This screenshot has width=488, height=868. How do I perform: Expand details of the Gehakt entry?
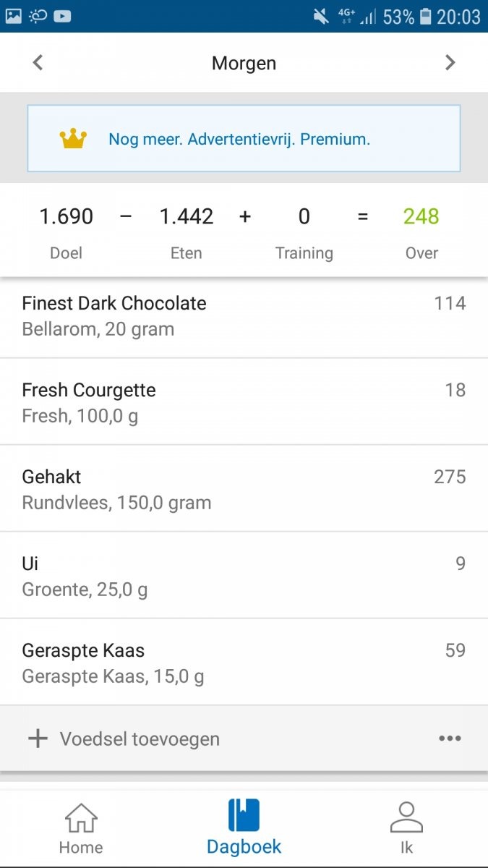[x=244, y=488]
